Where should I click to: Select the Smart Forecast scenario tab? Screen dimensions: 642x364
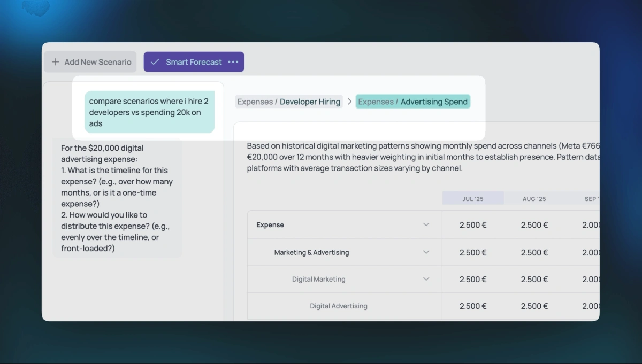point(194,62)
